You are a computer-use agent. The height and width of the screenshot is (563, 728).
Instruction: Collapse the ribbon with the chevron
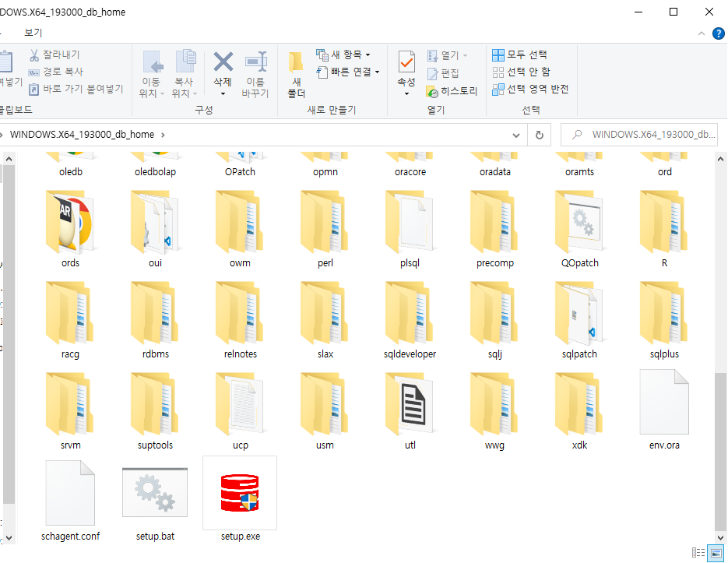point(702,33)
